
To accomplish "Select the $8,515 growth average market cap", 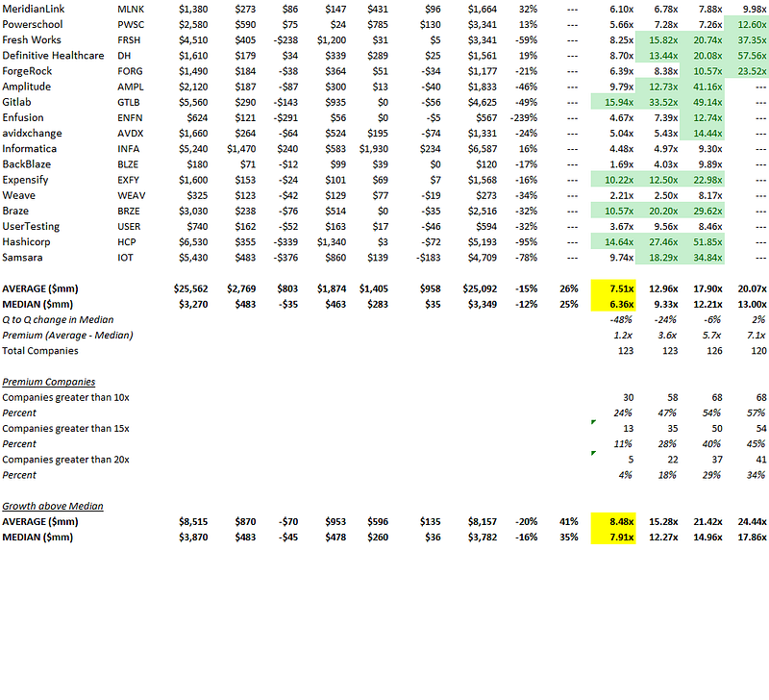I will [193, 521].
